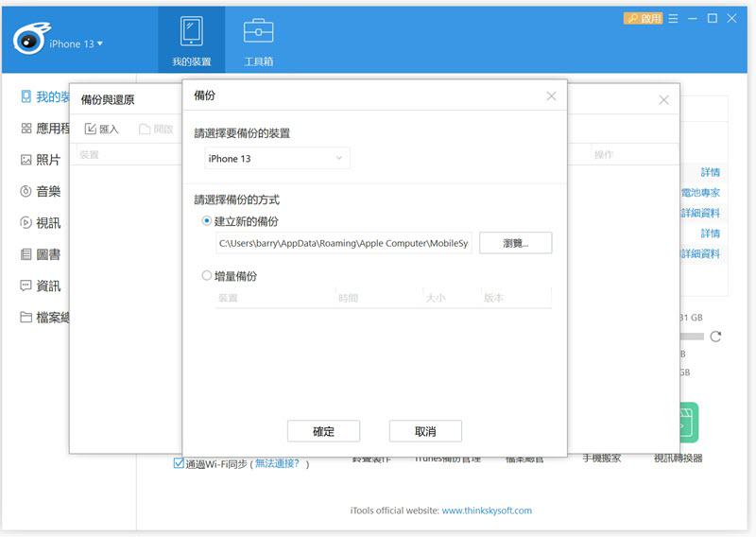This screenshot has height=537, width=756.
Task: Click 詳細資料 link below 電池專家
Action: click(x=700, y=213)
